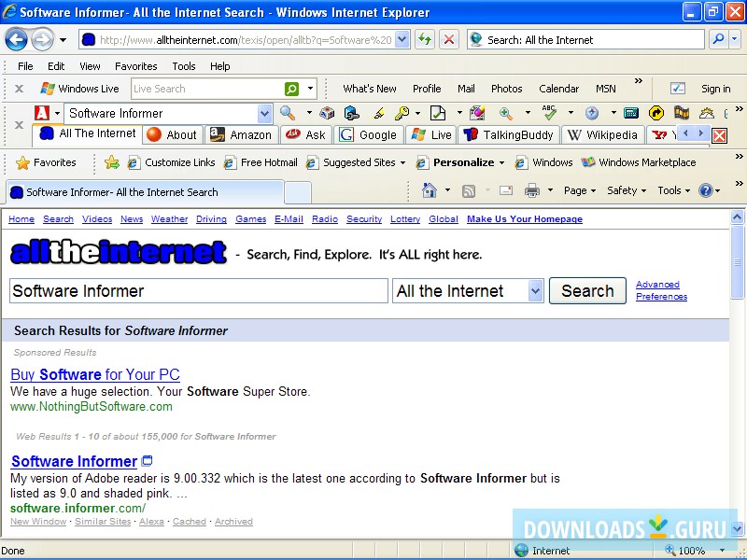Click the red Stop loading X button
The height and width of the screenshot is (560, 747).
[x=449, y=39]
